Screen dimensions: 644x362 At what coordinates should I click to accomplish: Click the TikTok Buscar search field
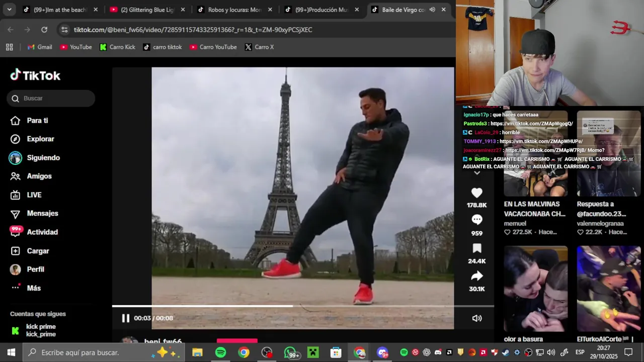51,99
